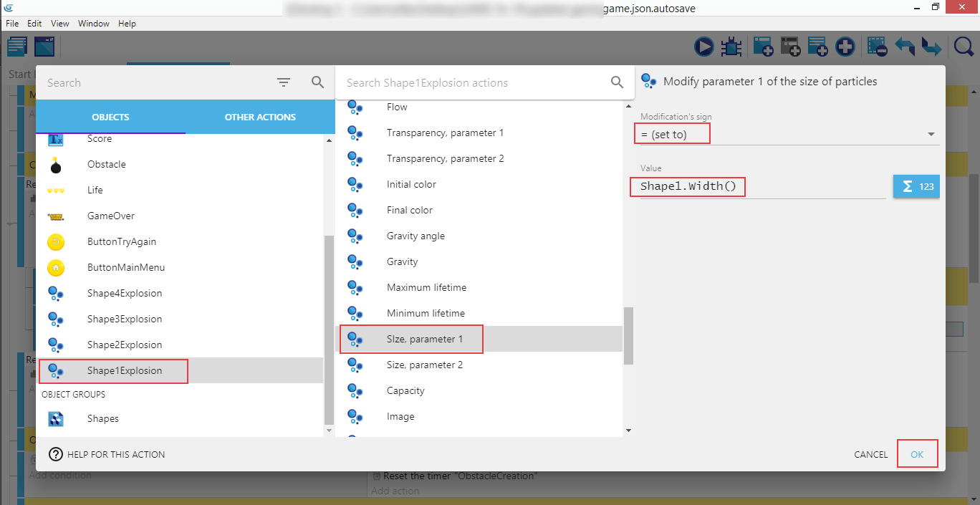Switch to the Other Actions tab
This screenshot has width=980, height=505.
tap(260, 117)
